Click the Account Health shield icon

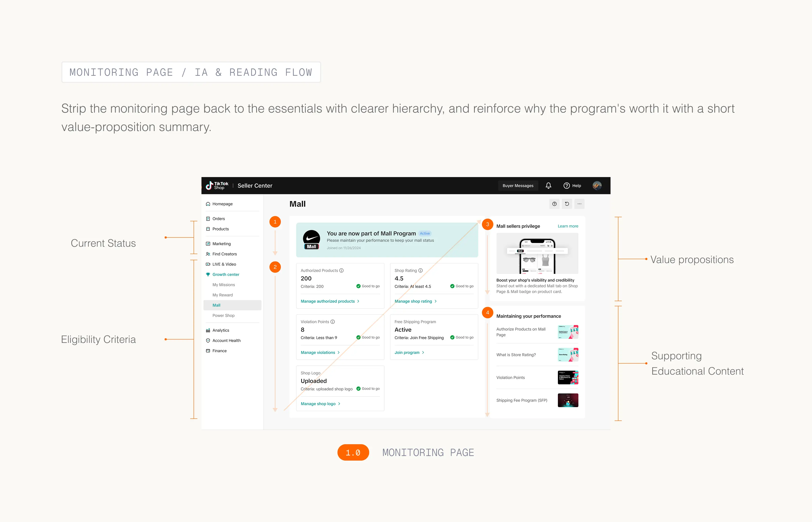(x=208, y=340)
